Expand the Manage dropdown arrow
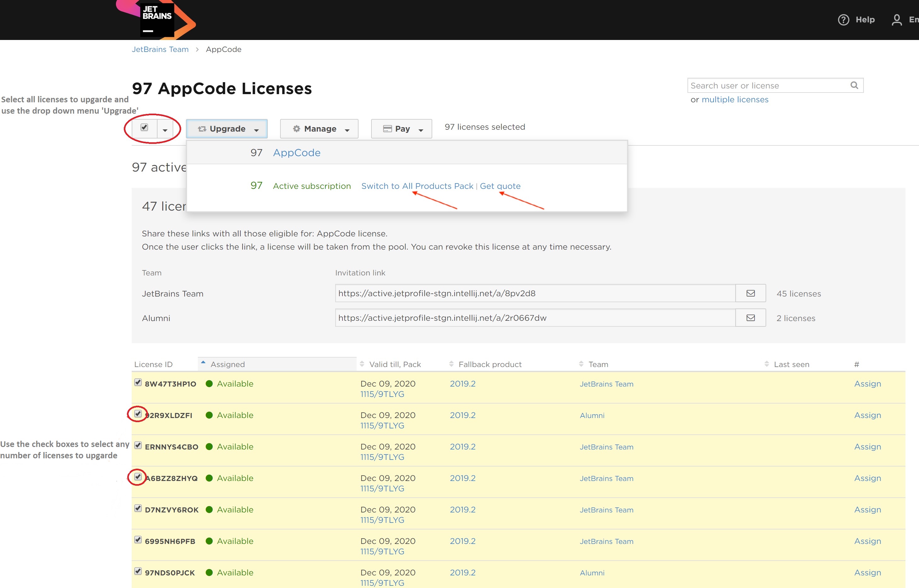 348,129
